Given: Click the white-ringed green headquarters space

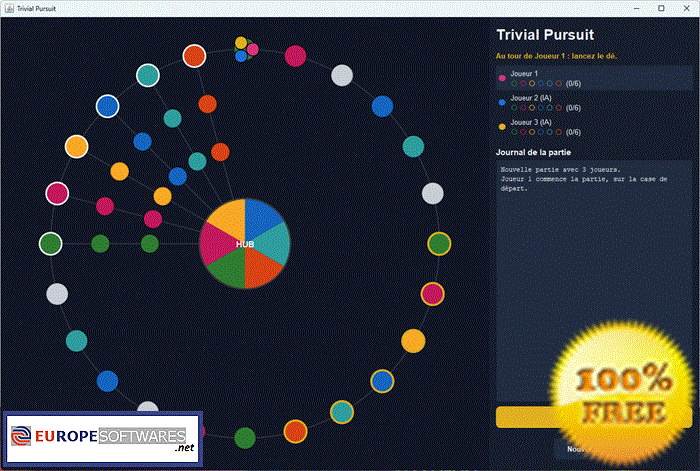Looking at the screenshot, I should (50, 244).
